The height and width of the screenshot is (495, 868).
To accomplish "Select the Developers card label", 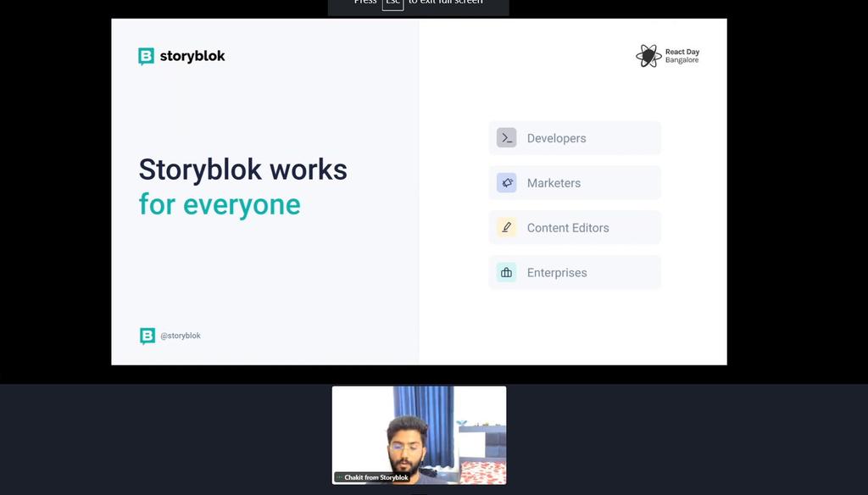I will tap(556, 138).
